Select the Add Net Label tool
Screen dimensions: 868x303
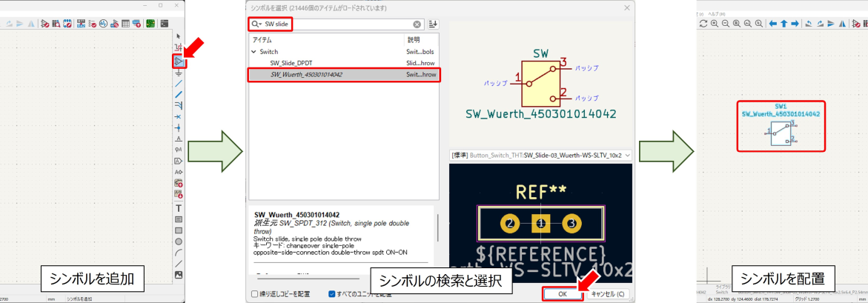(x=178, y=139)
